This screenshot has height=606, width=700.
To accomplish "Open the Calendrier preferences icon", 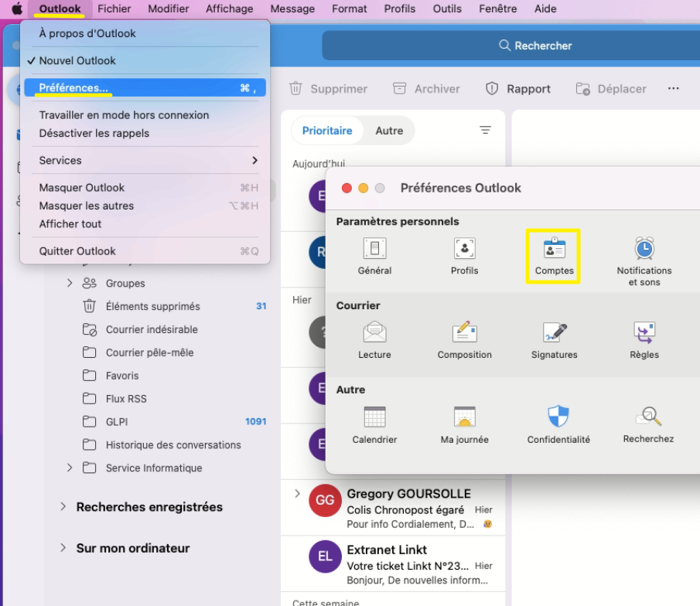I will (x=374, y=425).
